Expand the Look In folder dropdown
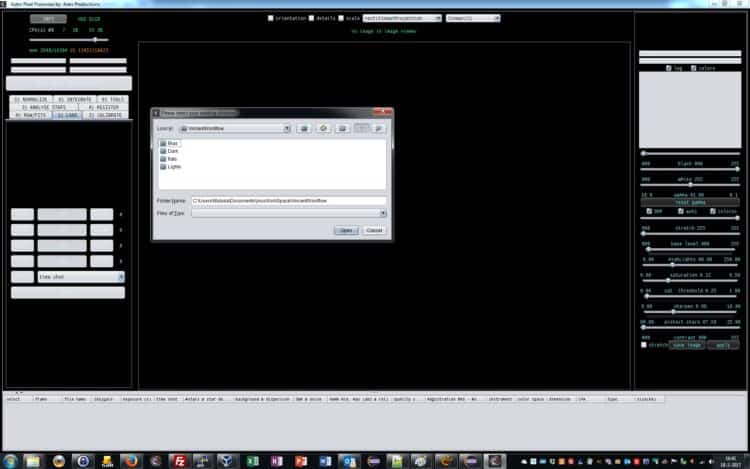This screenshot has width=750, height=469. [286, 129]
